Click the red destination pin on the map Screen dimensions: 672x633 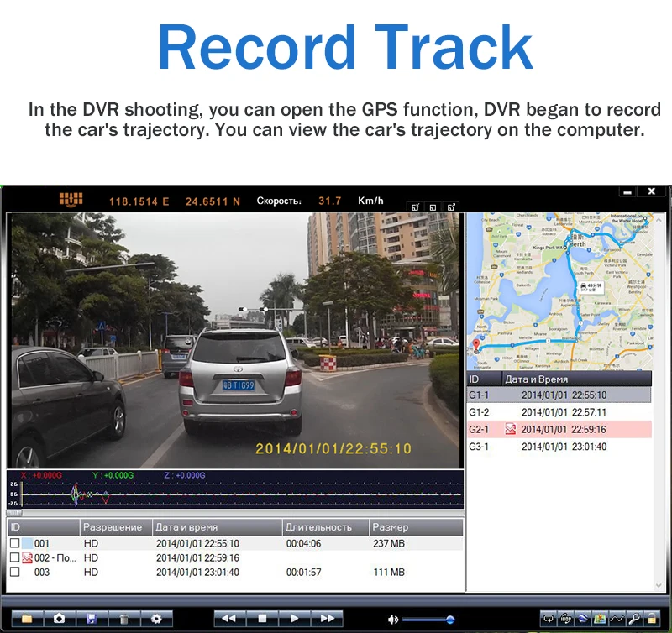coord(476,345)
